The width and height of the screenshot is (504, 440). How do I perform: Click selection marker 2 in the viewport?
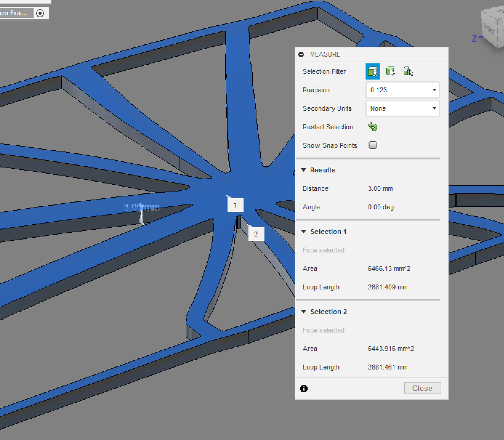coord(256,234)
